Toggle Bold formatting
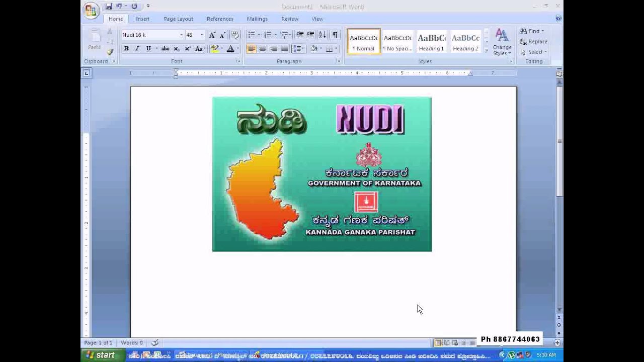The height and width of the screenshot is (362, 644). click(126, 49)
